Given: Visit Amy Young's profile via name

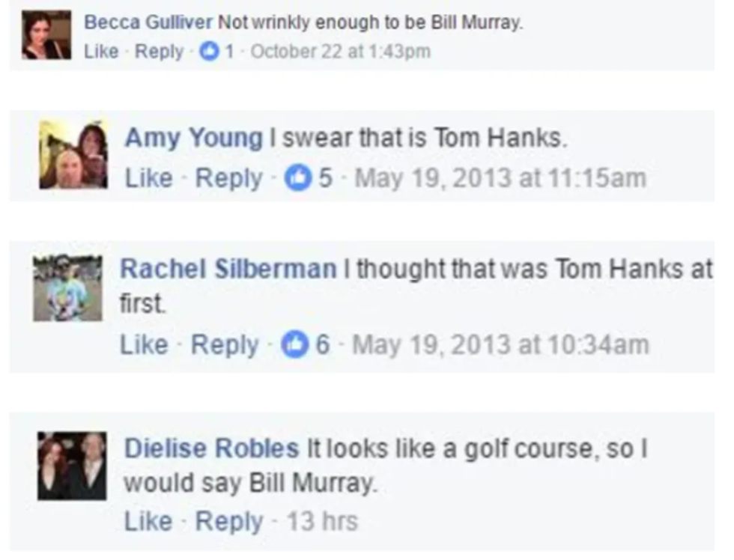Looking at the screenshot, I should 193,139.
